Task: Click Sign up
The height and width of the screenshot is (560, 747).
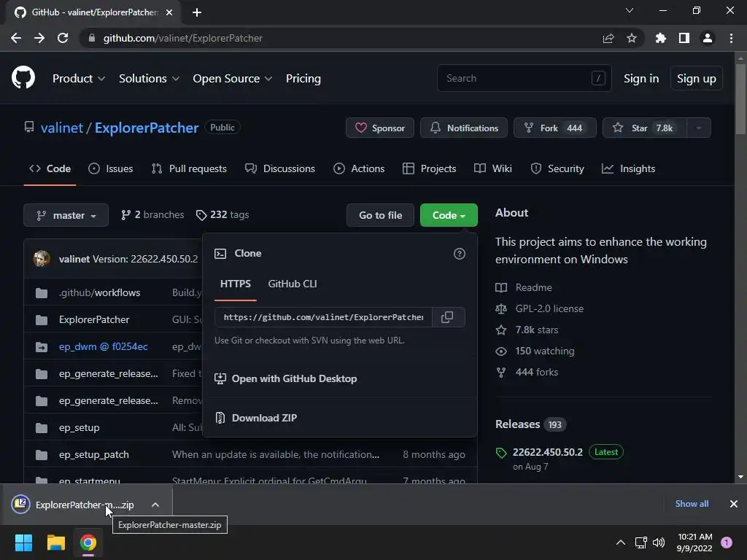Action: click(696, 79)
